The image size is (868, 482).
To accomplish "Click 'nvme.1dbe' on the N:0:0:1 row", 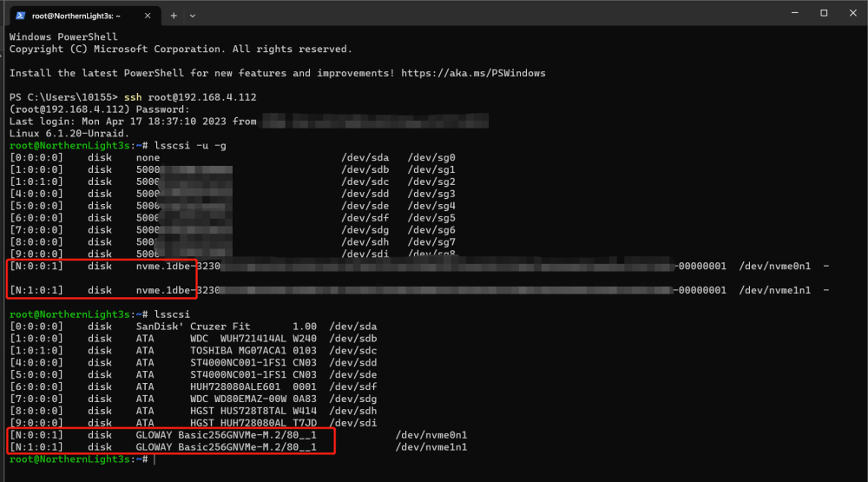I will click(x=163, y=266).
